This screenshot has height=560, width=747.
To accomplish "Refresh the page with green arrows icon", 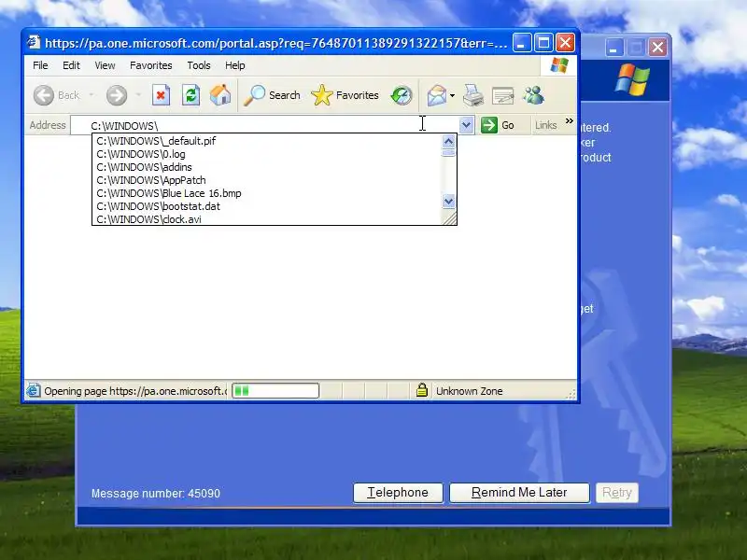I will pos(190,95).
